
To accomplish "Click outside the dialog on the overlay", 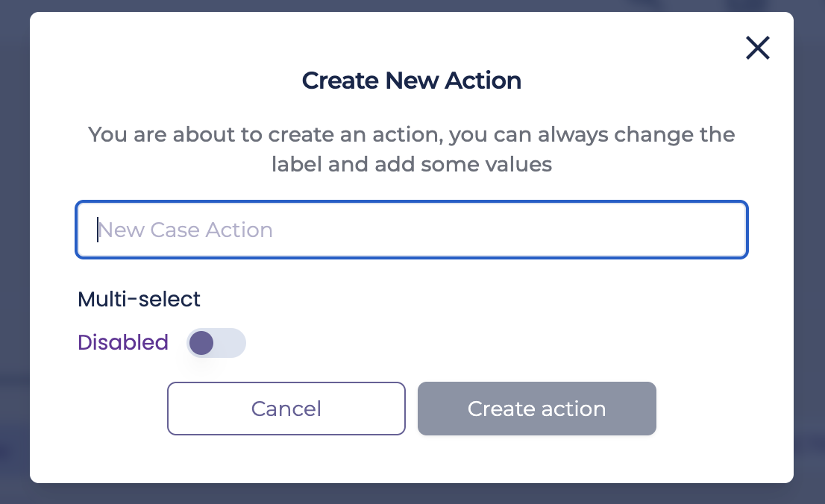I will pos(13,252).
